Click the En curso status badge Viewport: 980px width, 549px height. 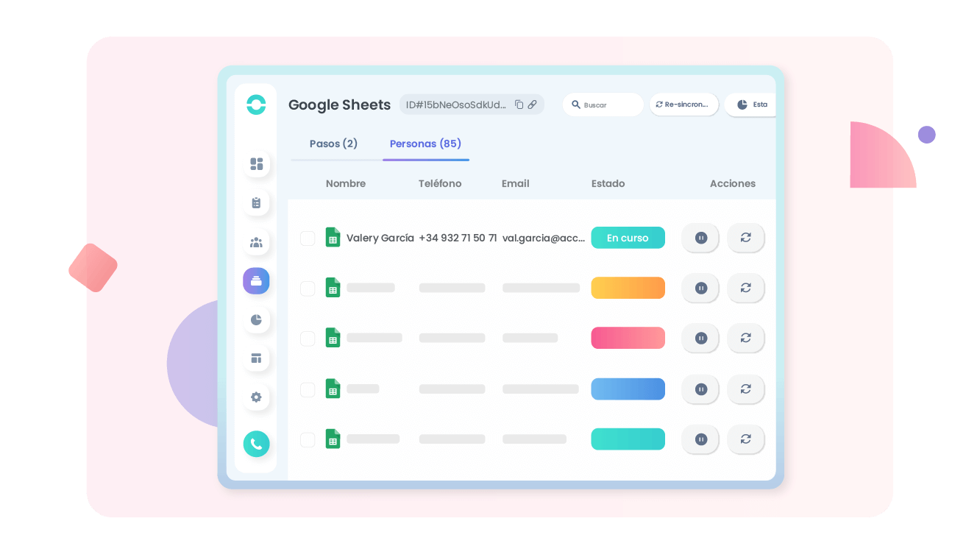pyautogui.click(x=628, y=238)
